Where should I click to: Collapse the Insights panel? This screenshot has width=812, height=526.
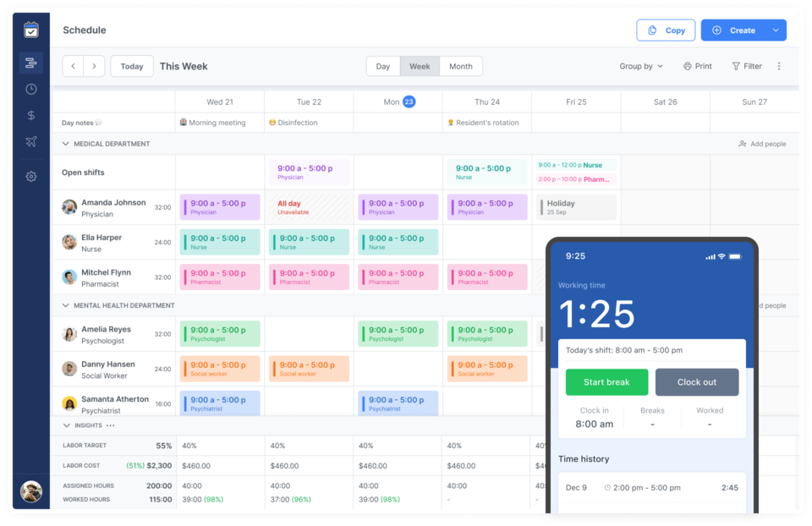(65, 425)
